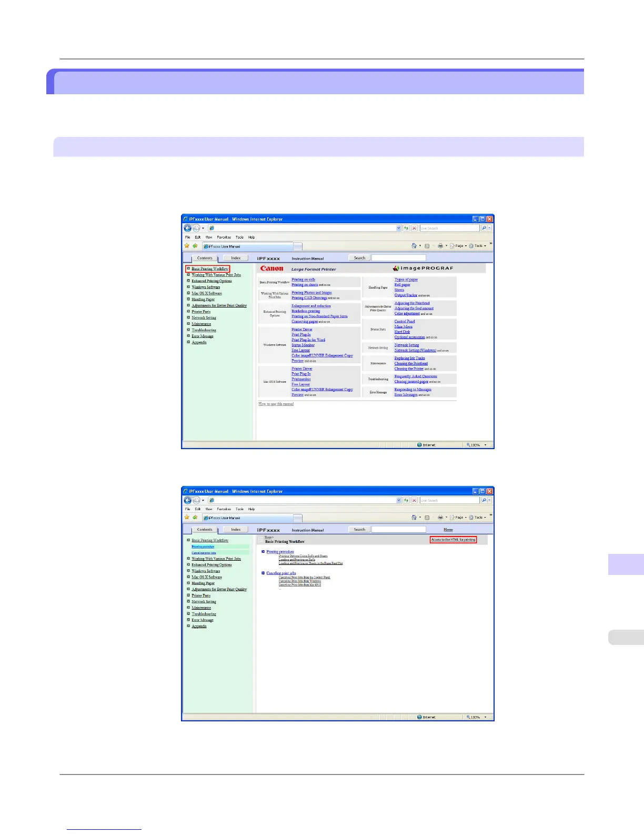Screen dimensions: 644x834
Task: Click 'Access to the HTML for printing' link
Action: [453, 540]
